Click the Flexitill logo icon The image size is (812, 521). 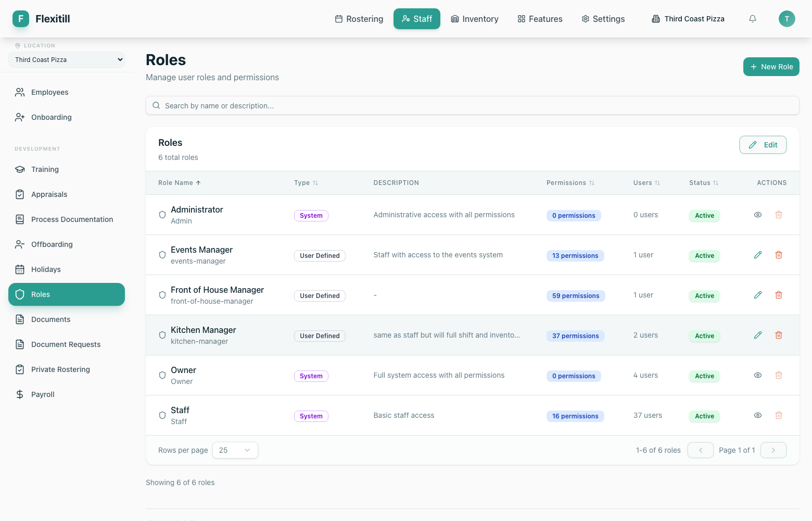point(21,19)
